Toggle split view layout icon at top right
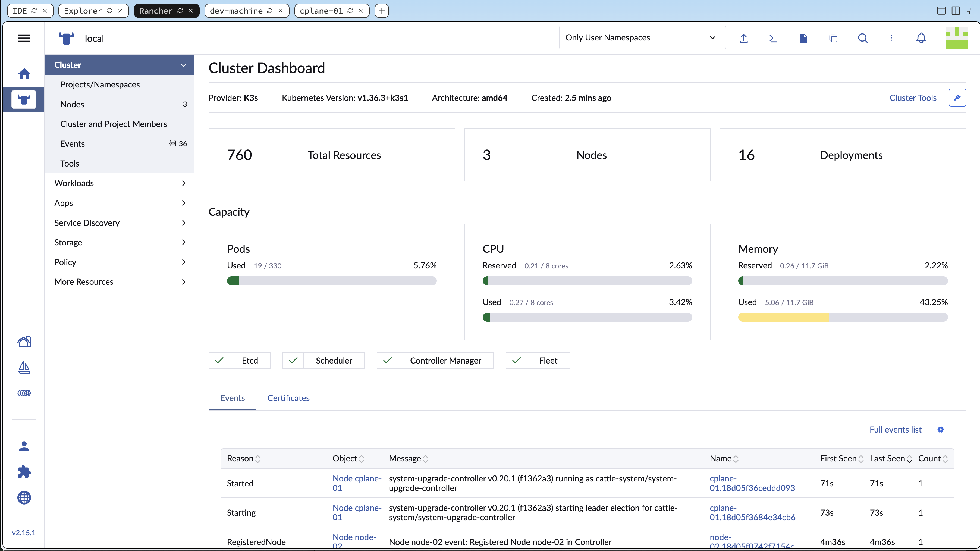 [x=956, y=11]
